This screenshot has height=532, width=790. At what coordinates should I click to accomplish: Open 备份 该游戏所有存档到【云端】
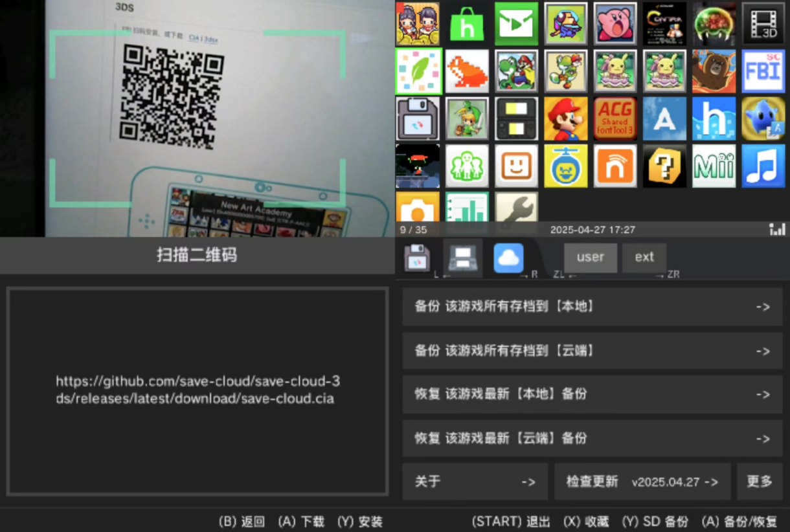click(x=592, y=351)
